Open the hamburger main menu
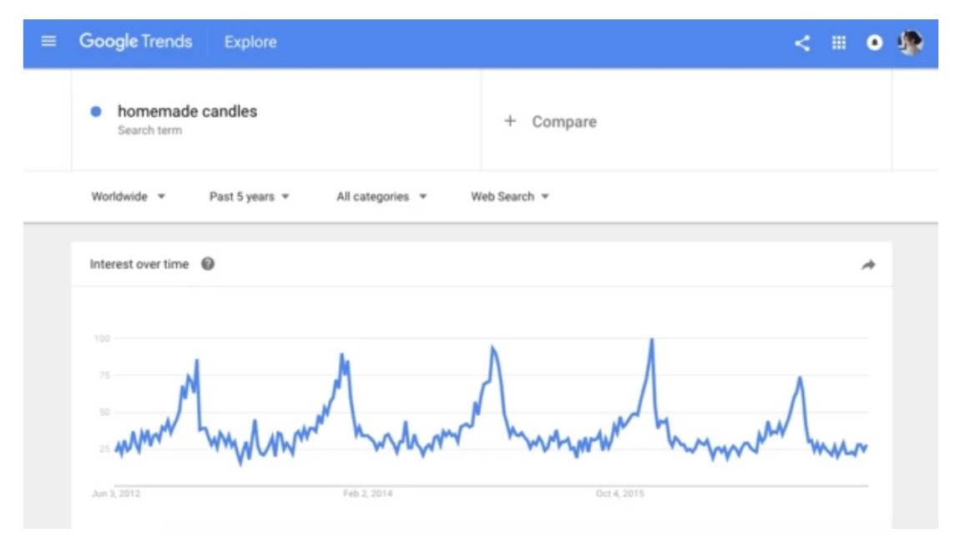980x553 pixels. [48, 42]
